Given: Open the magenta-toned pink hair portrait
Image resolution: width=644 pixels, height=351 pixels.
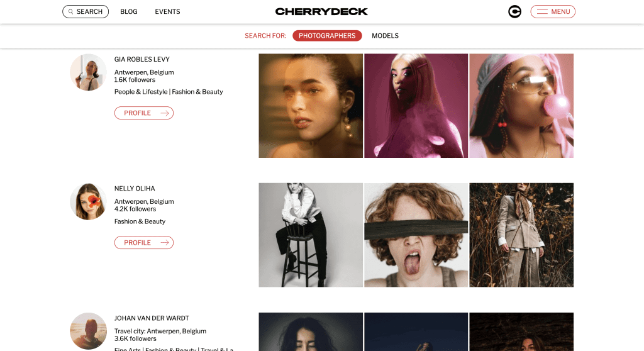Looking at the screenshot, I should click(416, 106).
